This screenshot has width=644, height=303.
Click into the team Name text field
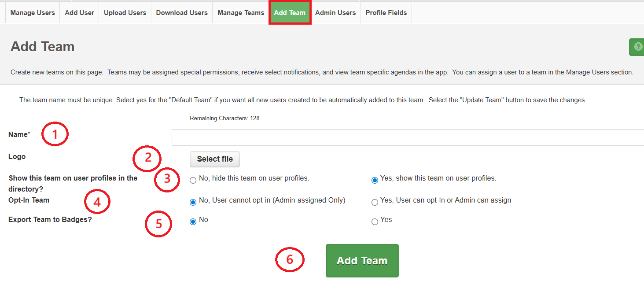(407, 137)
